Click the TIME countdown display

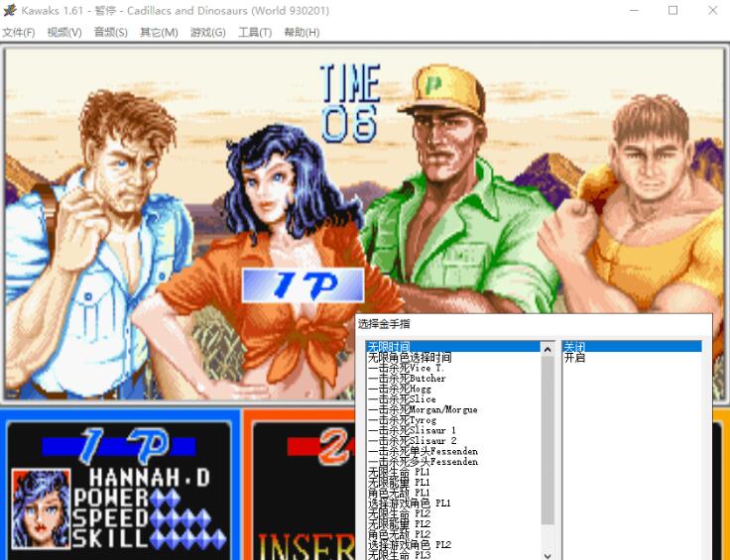coord(350,103)
